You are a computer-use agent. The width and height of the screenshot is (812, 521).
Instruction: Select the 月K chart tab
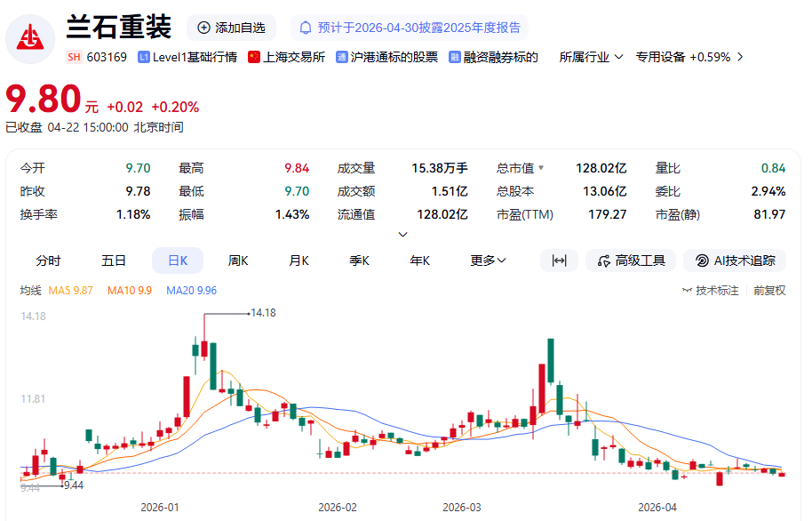tap(299, 260)
